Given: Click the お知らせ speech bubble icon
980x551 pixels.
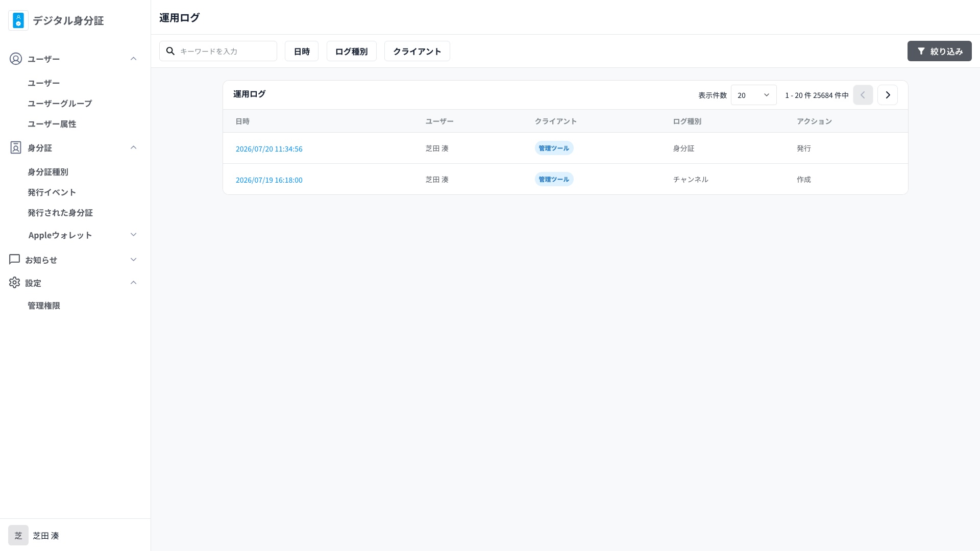Looking at the screenshot, I should [14, 259].
